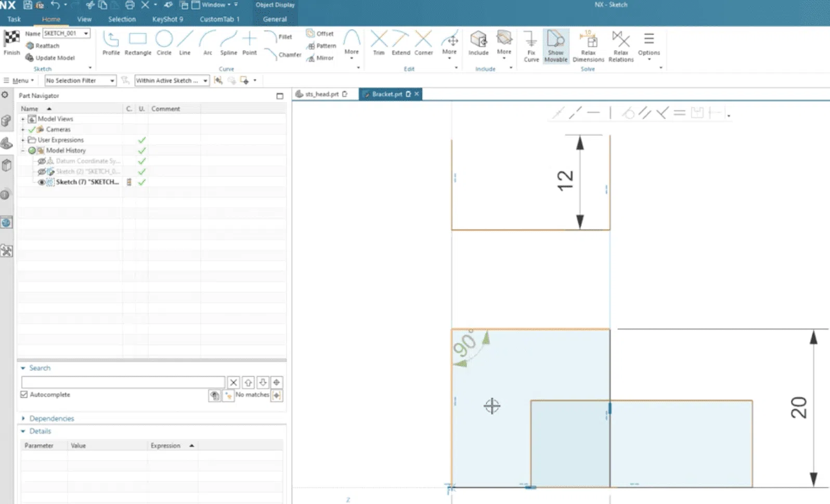Choose the Chamfer tool

pos(283,54)
